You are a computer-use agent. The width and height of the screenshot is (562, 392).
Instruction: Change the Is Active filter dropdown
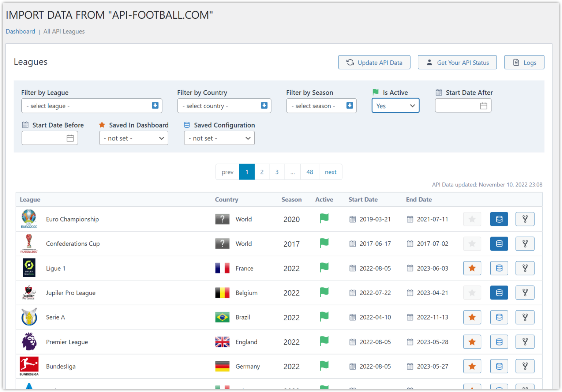[x=395, y=105]
